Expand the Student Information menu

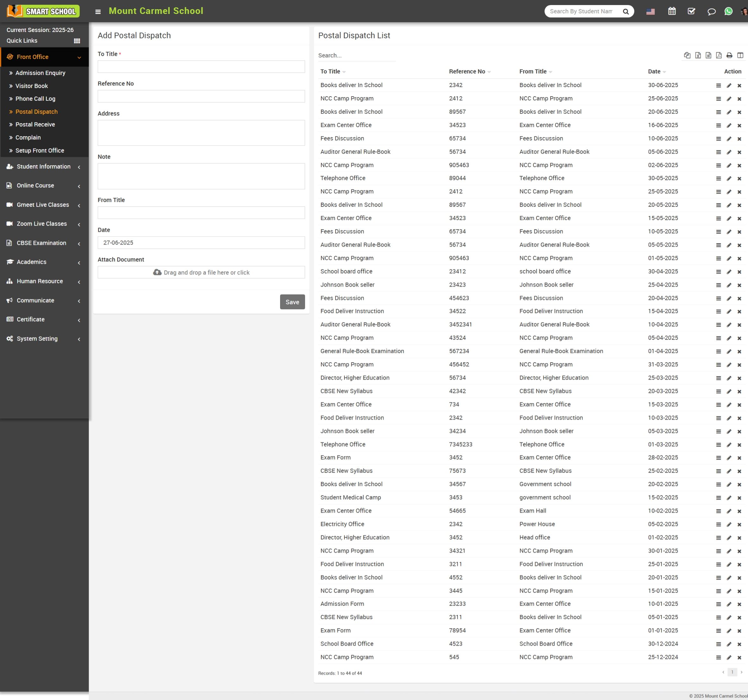44,166
